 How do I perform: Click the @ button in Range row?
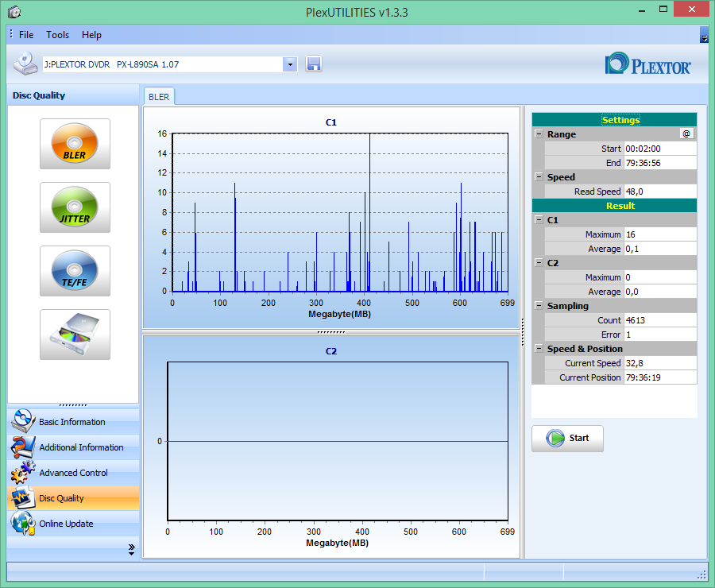pyautogui.click(x=686, y=133)
